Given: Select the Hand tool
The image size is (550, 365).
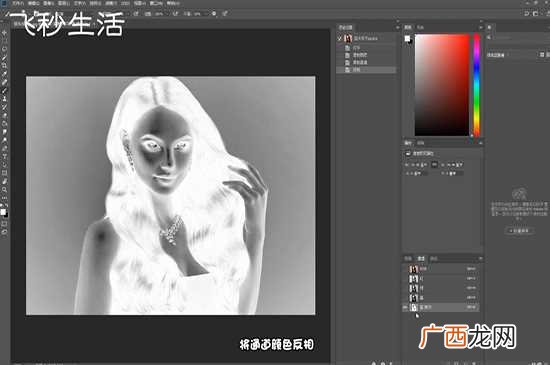Looking at the screenshot, I should coord(5,181).
